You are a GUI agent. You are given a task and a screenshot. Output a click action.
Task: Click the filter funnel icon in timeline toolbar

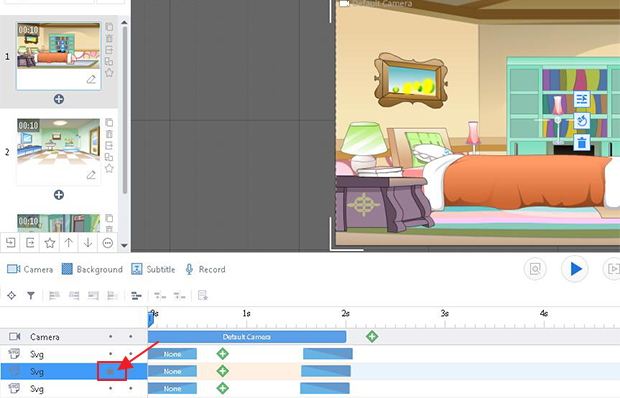31,296
